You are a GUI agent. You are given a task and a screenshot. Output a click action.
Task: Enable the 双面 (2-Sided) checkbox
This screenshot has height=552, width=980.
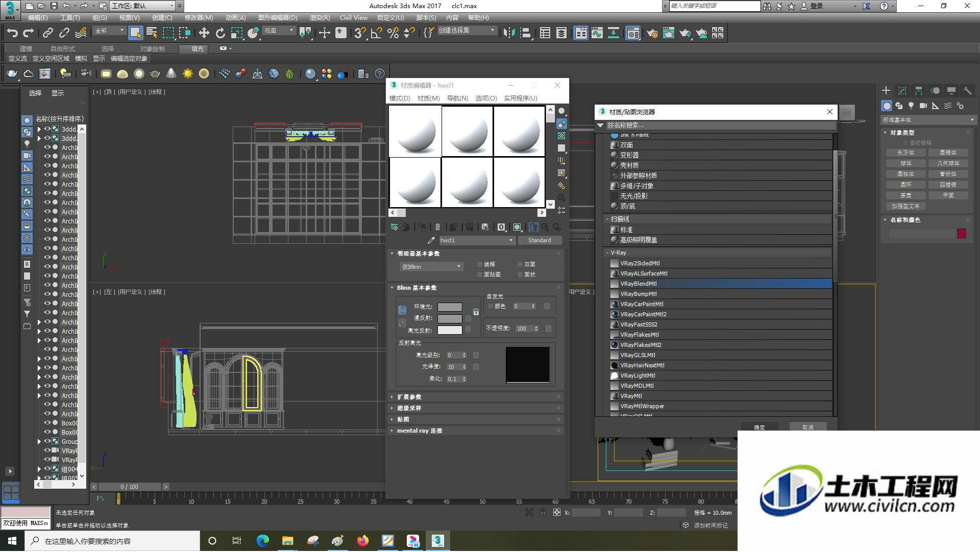(520, 265)
